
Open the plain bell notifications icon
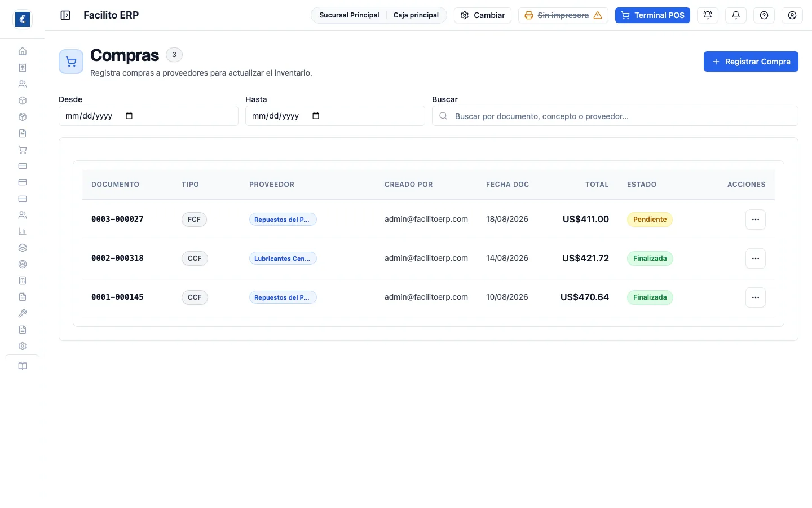[x=736, y=15]
